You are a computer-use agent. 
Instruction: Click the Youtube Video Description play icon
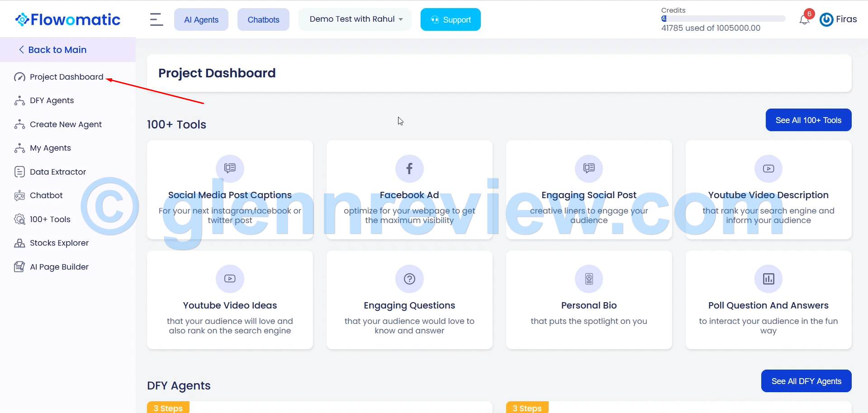(768, 168)
